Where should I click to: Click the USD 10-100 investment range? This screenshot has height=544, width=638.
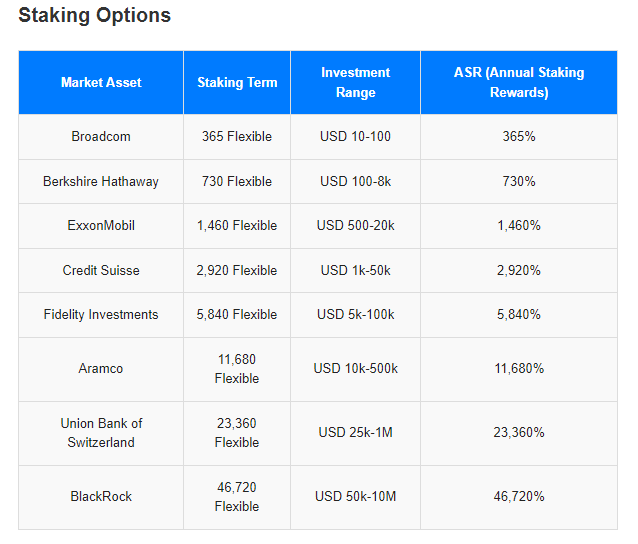(x=355, y=137)
